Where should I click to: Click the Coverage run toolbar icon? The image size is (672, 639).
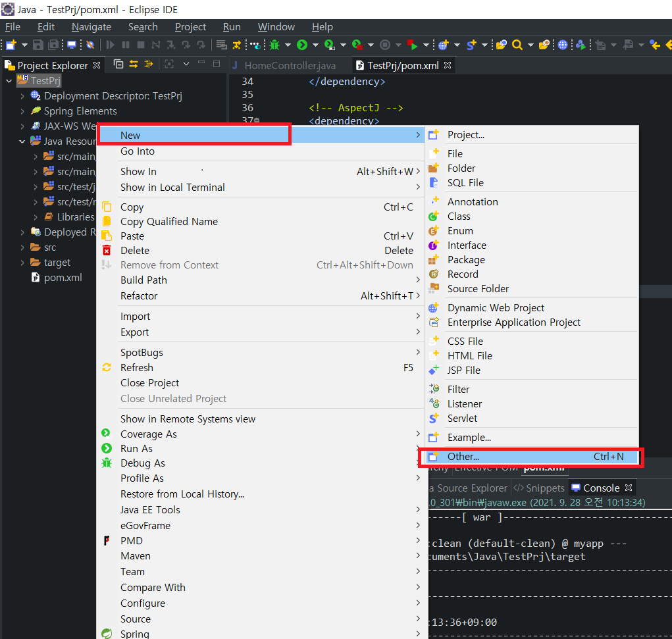pos(330,45)
